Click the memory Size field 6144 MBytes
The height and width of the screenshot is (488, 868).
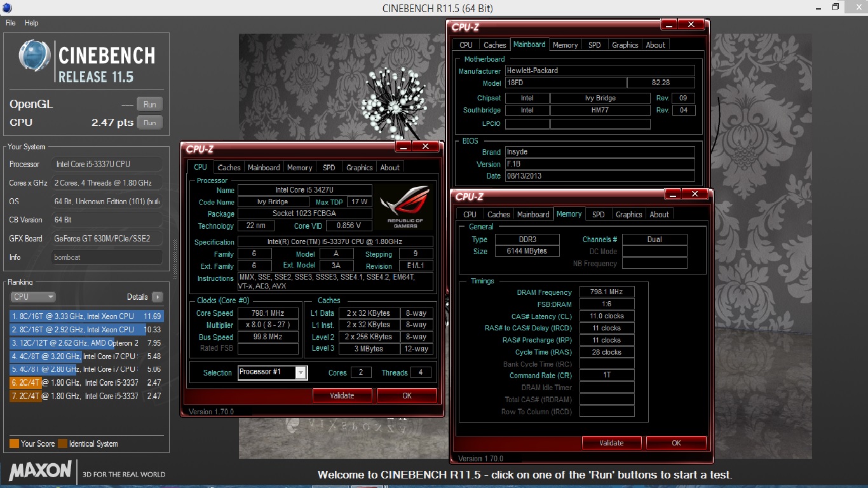pos(528,251)
